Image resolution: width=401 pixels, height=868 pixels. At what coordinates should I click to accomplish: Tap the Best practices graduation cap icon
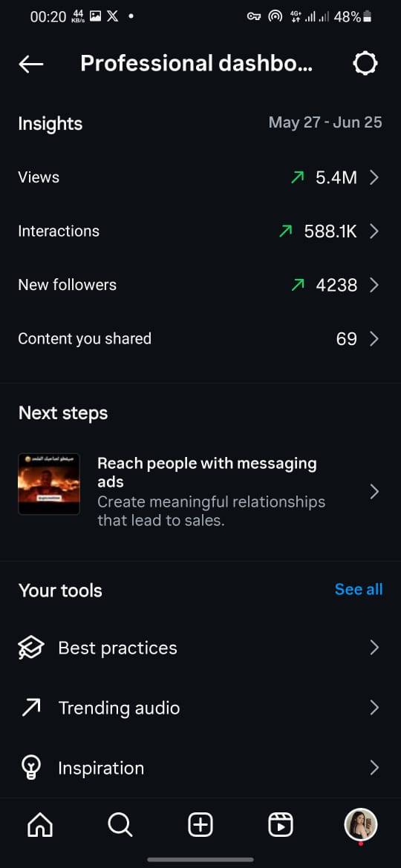coord(31,648)
